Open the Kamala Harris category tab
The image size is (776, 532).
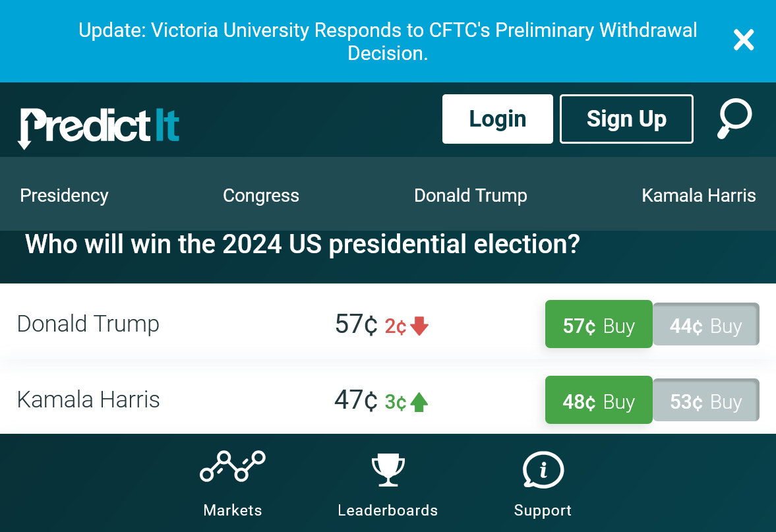click(699, 196)
